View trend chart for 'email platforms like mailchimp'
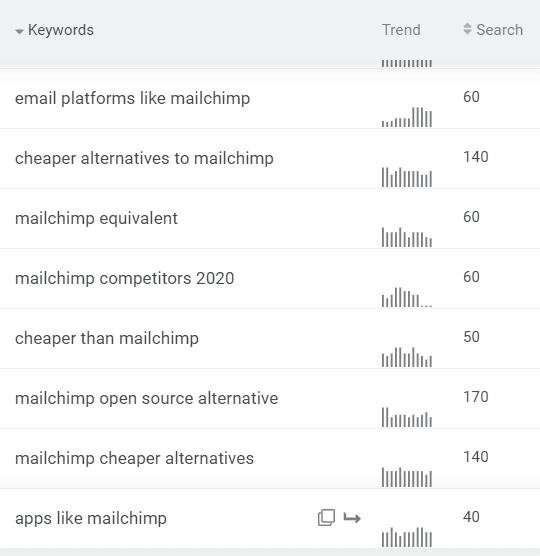Screen dimensions: 540x556 pyautogui.click(x=407, y=117)
